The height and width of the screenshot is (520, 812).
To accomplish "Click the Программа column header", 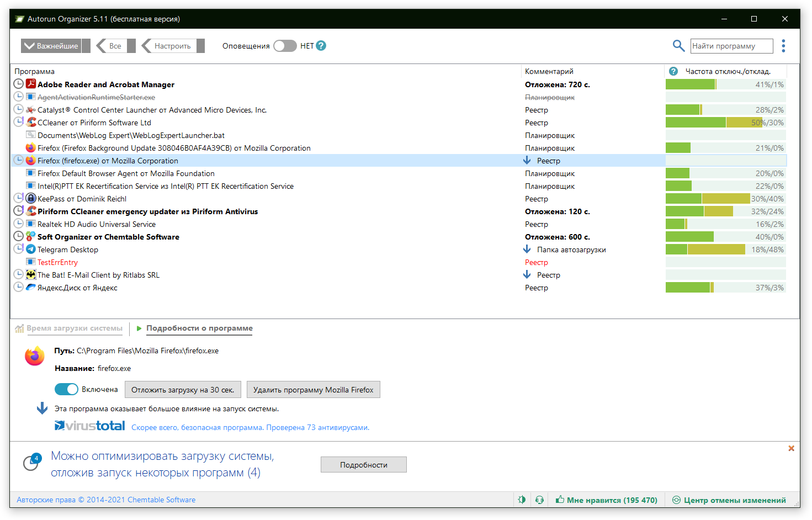I will tap(34, 71).
